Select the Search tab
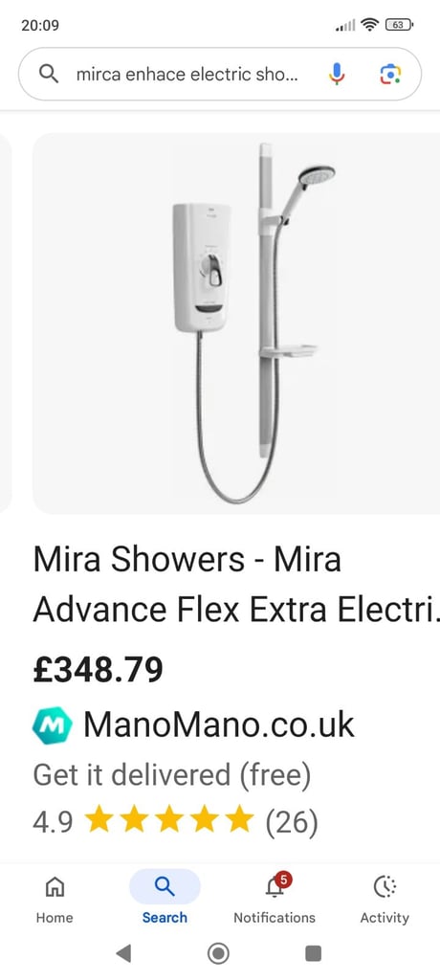440x980 pixels. (x=165, y=900)
